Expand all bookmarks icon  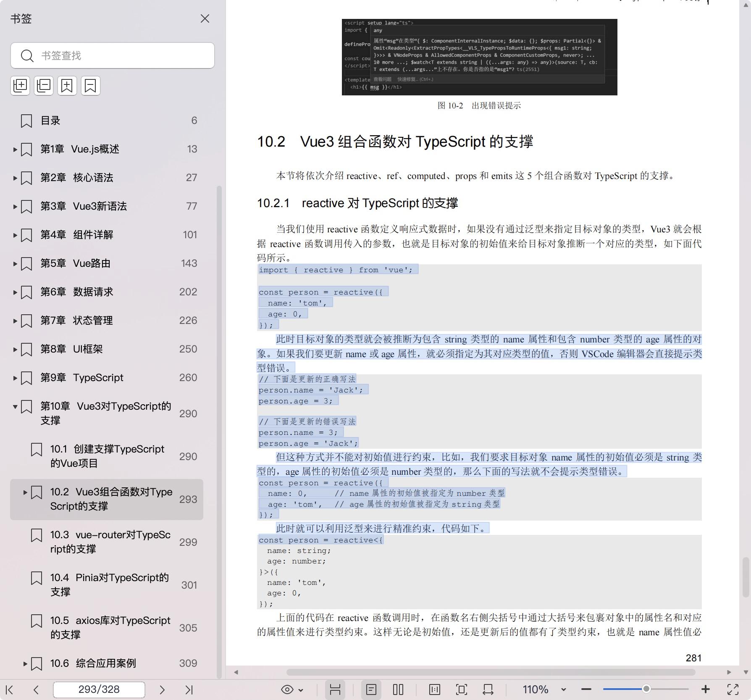click(20, 86)
